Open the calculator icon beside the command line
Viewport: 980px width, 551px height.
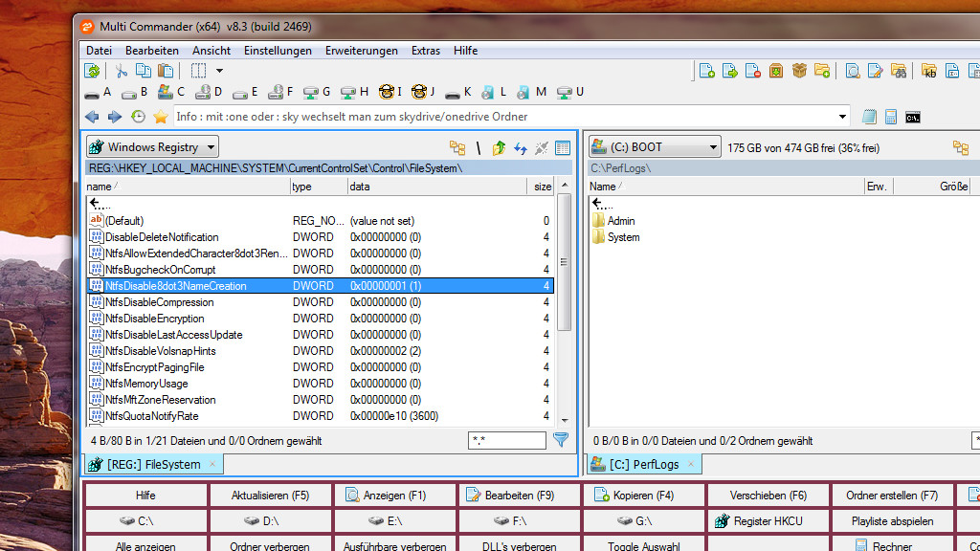tap(891, 117)
